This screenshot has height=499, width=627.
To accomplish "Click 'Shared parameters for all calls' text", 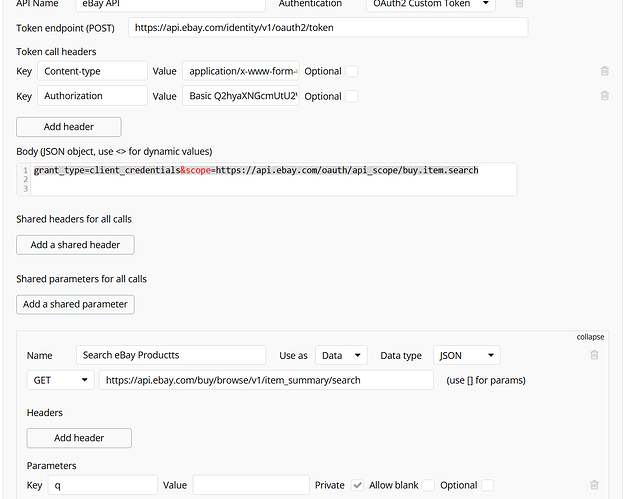I will [x=82, y=279].
